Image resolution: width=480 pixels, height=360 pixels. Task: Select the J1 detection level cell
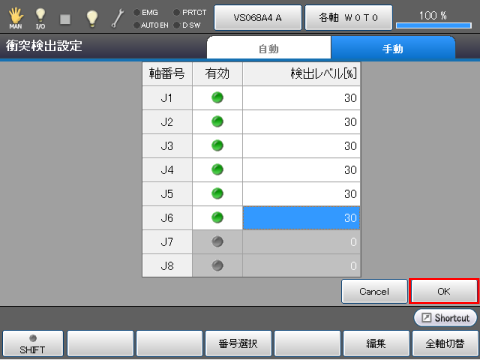click(x=301, y=98)
